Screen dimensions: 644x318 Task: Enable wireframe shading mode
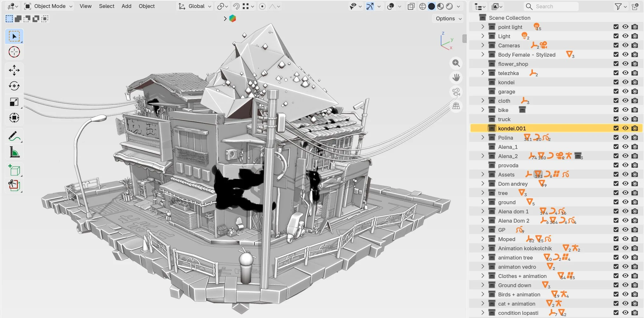(x=422, y=6)
